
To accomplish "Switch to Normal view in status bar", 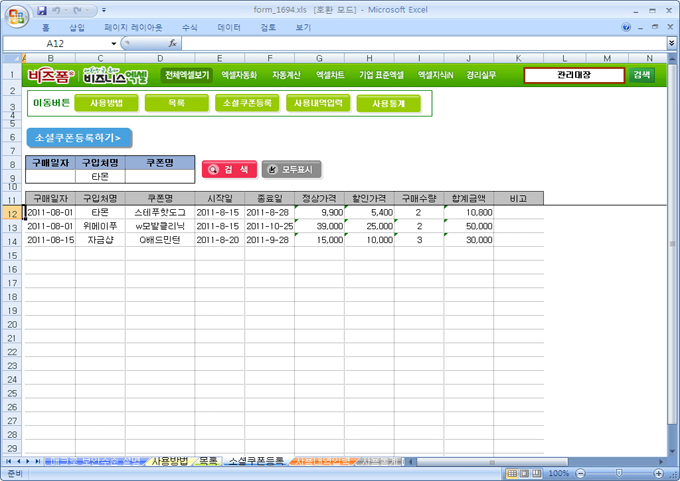I will [x=511, y=473].
